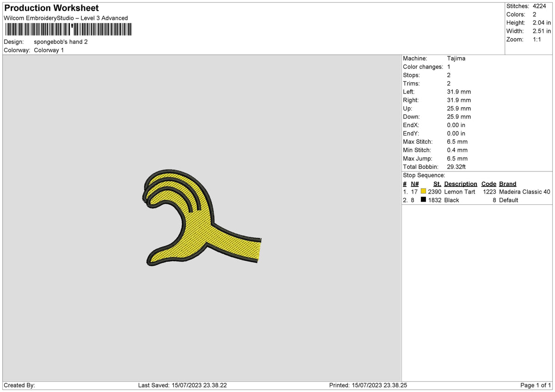Viewport: 555px width, 392px height.
Task: Click the Lemon Tart yellow color swatch
Action: pyautogui.click(x=424, y=191)
